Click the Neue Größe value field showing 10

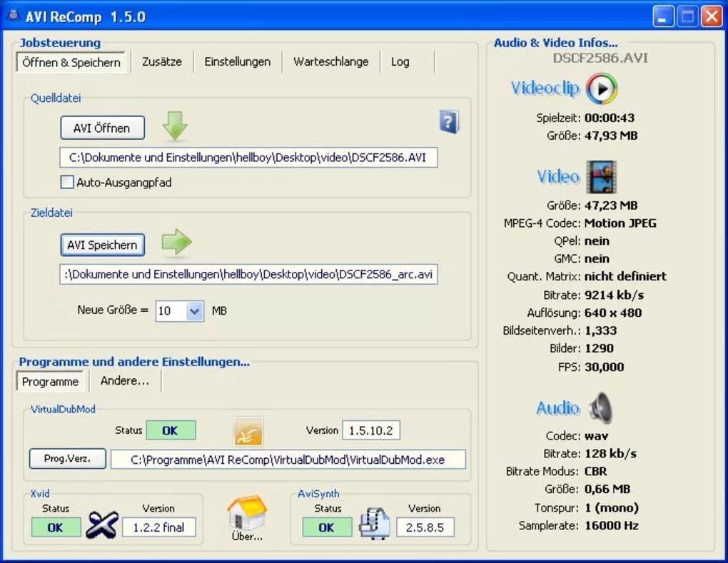tap(171, 311)
